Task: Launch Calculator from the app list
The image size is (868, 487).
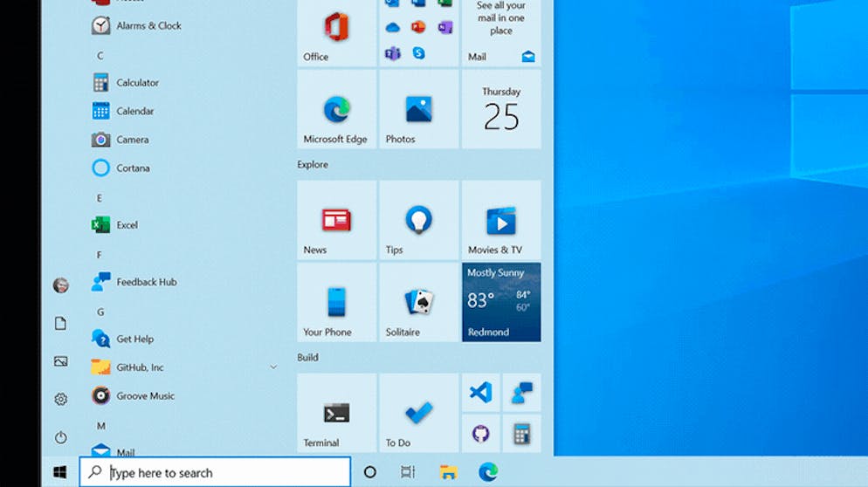Action: point(126,82)
